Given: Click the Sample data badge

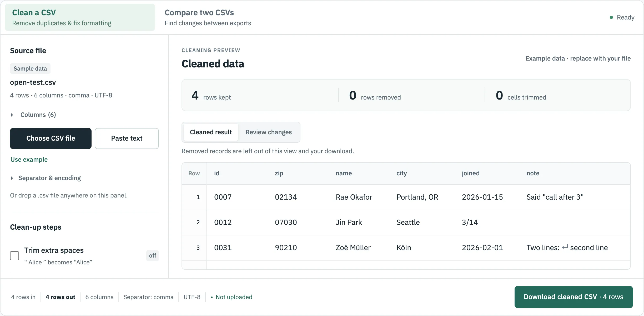Looking at the screenshot, I should click(x=30, y=68).
